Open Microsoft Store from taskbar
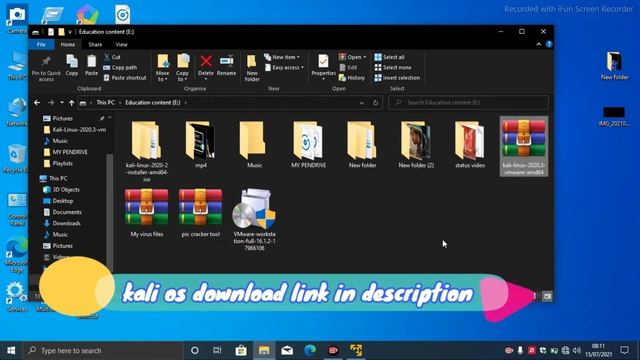640x360 pixels. pos(241,350)
